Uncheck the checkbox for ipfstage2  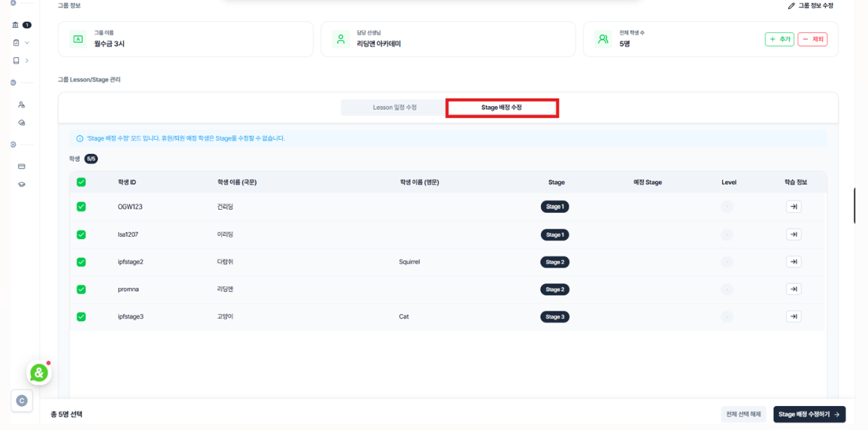coord(80,261)
